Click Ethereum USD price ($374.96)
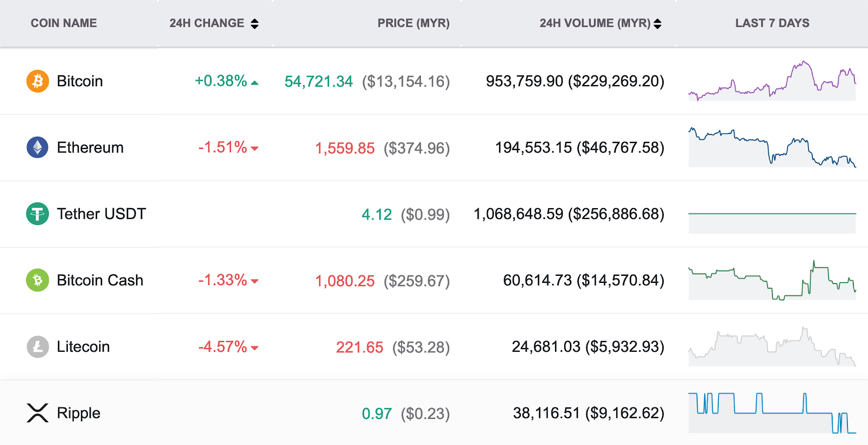Screen dimensions: 868x445 coord(417,148)
